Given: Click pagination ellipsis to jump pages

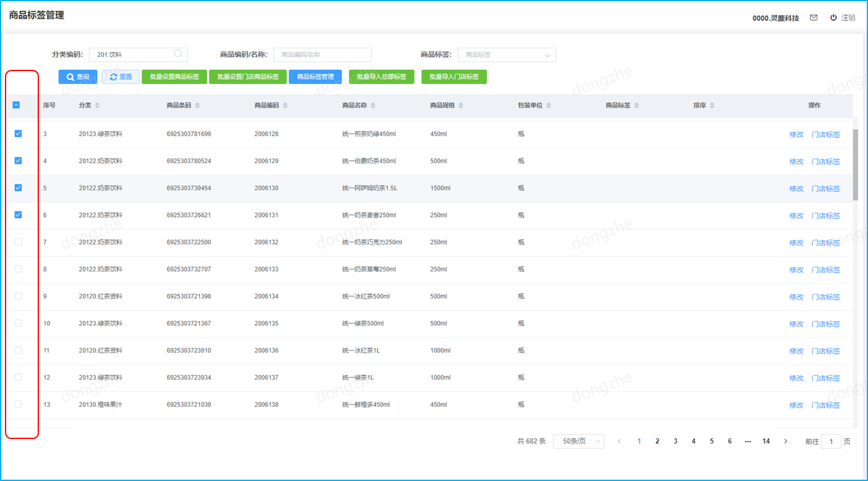Looking at the screenshot, I should (x=748, y=441).
